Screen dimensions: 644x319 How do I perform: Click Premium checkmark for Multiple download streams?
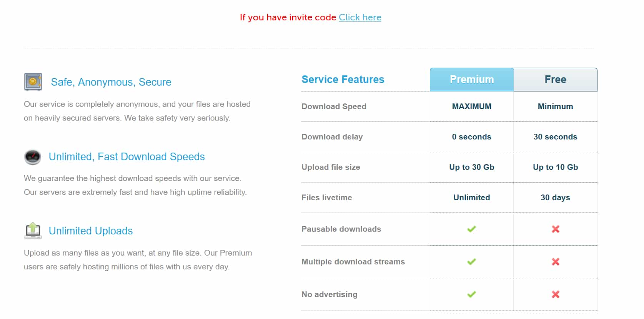[x=472, y=262]
